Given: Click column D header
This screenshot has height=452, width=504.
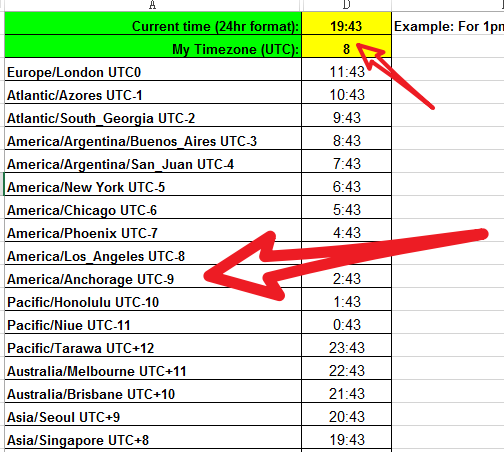Looking at the screenshot, I should [x=346, y=5].
